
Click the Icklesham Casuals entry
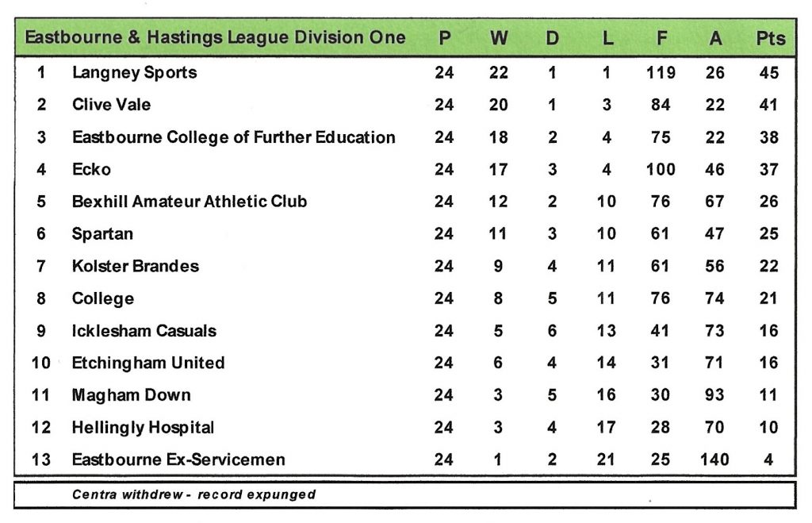coord(144,331)
